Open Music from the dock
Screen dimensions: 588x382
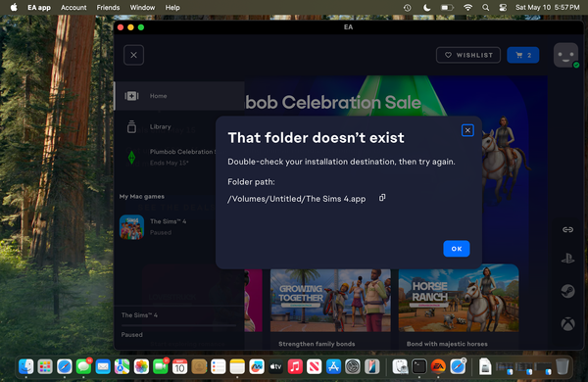(295, 366)
